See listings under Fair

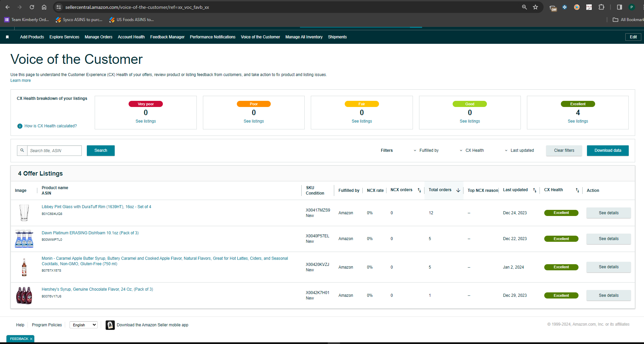(362, 121)
